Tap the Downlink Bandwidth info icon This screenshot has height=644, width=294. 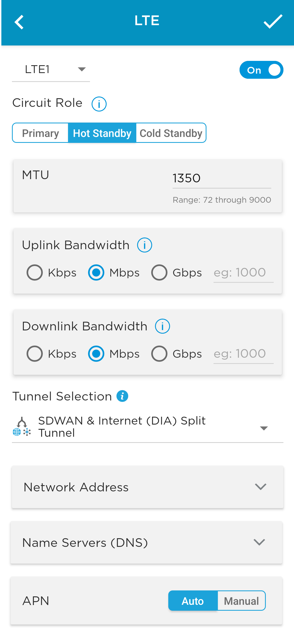(x=162, y=326)
